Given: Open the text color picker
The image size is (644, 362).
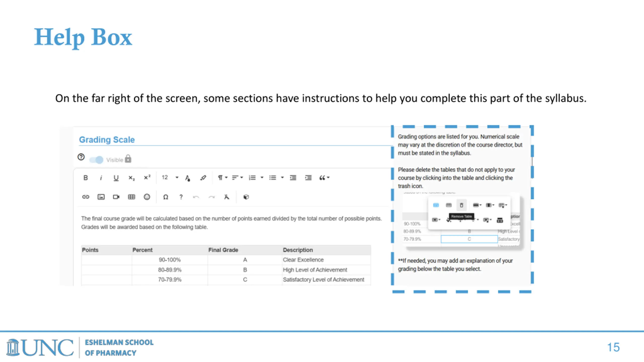Looking at the screenshot, I should coord(188,178).
